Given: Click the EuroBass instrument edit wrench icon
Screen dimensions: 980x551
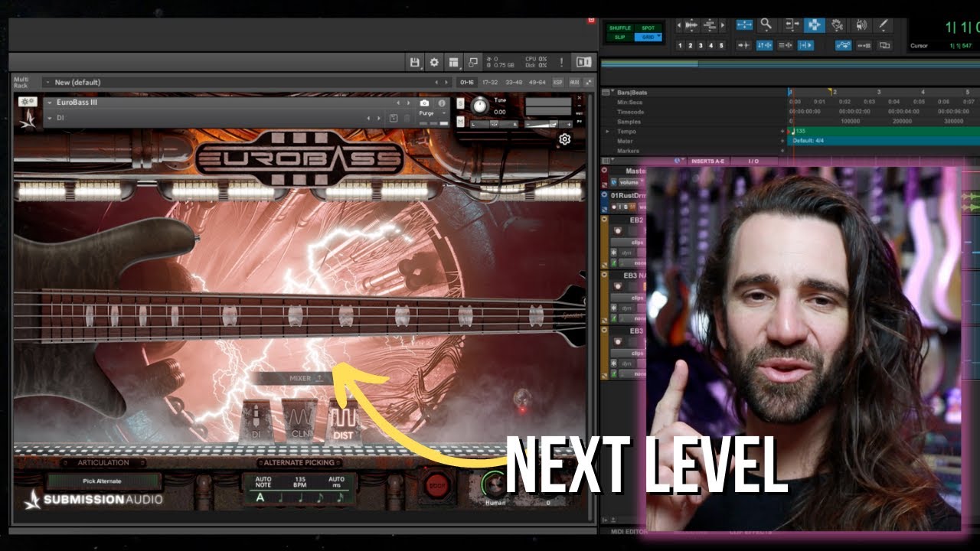Looking at the screenshot, I should (28, 101).
